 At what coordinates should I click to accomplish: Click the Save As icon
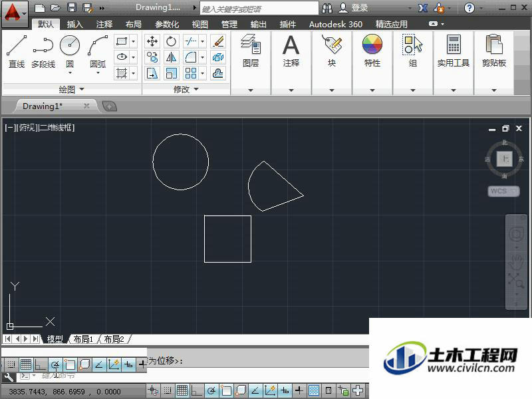[x=88, y=8]
